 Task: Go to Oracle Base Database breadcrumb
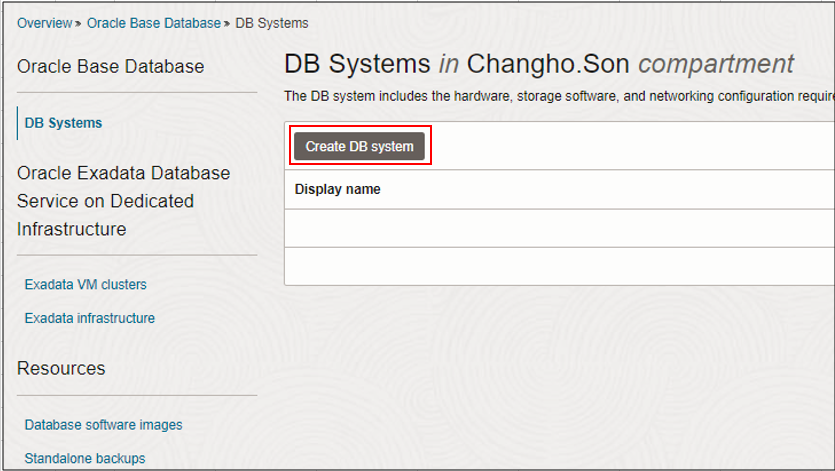coord(153,23)
